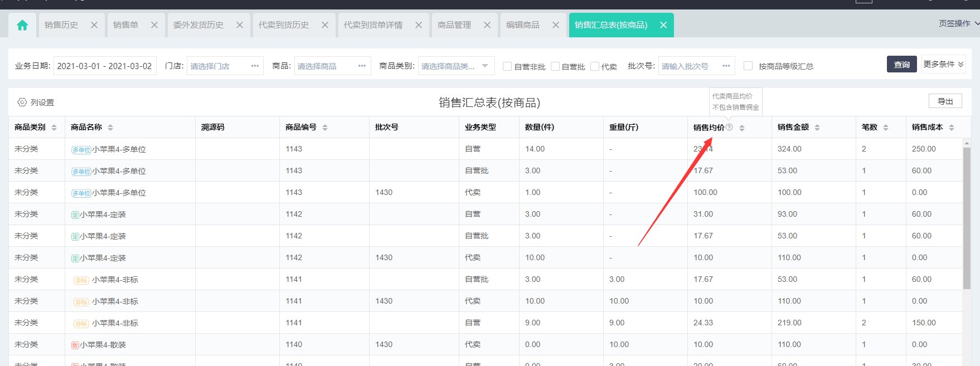
Task: Click the 请输入批次号 input field
Action: click(697, 66)
